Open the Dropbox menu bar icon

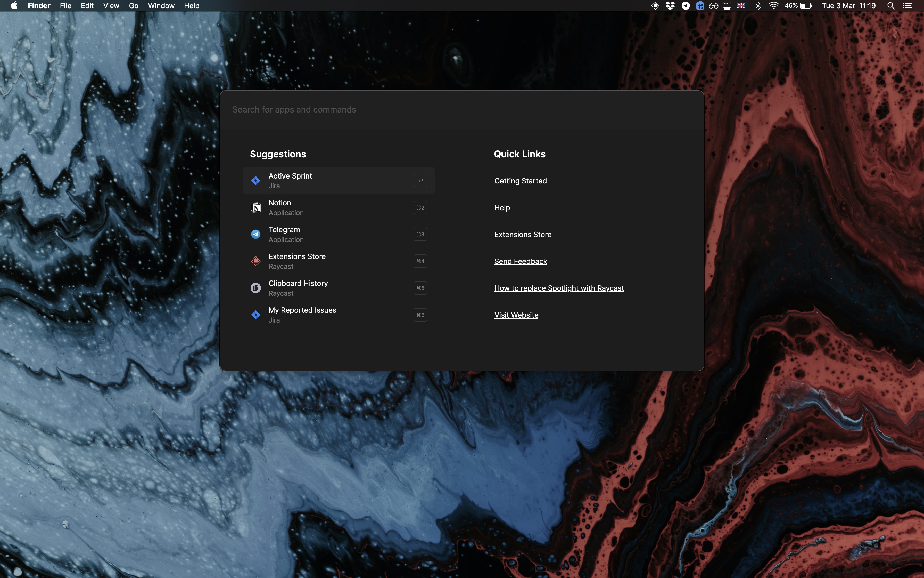pos(670,6)
